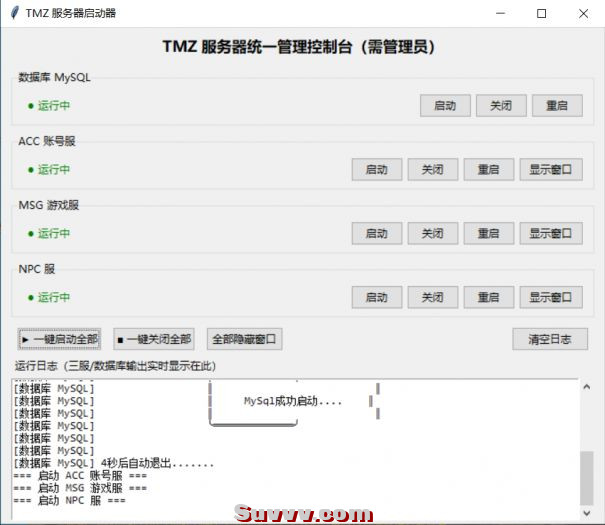Viewport: 605px width, 525px height.
Task: Clear the log with 清空日志
Action: coord(550,339)
